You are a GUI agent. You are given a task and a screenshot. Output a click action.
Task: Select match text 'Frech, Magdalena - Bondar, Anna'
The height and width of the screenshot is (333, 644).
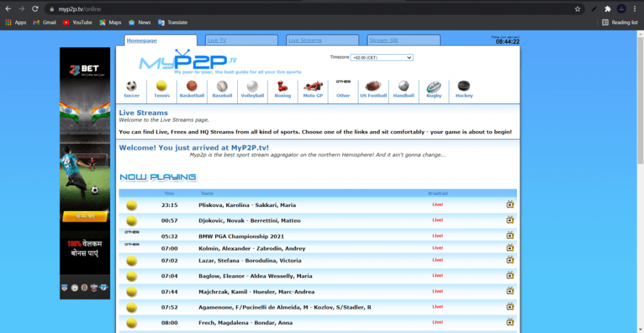click(246, 323)
